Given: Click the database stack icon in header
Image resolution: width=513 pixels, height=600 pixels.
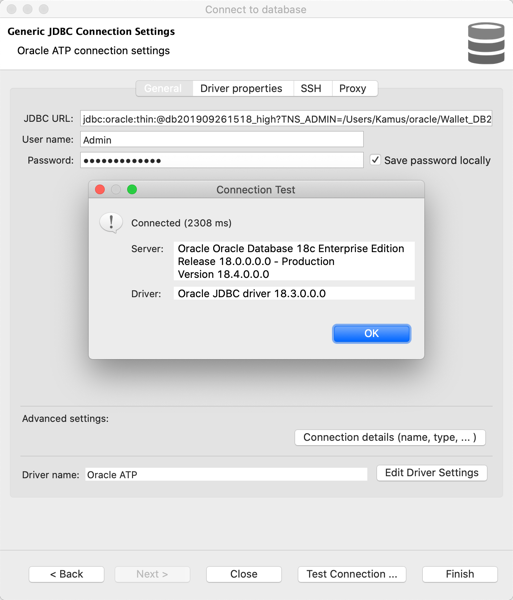Looking at the screenshot, I should 486,43.
